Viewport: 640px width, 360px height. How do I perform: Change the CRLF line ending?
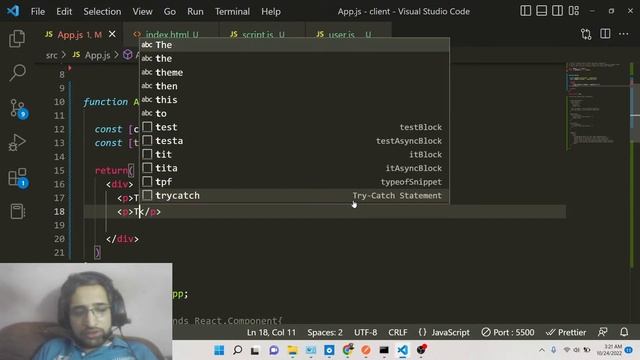[398, 333]
